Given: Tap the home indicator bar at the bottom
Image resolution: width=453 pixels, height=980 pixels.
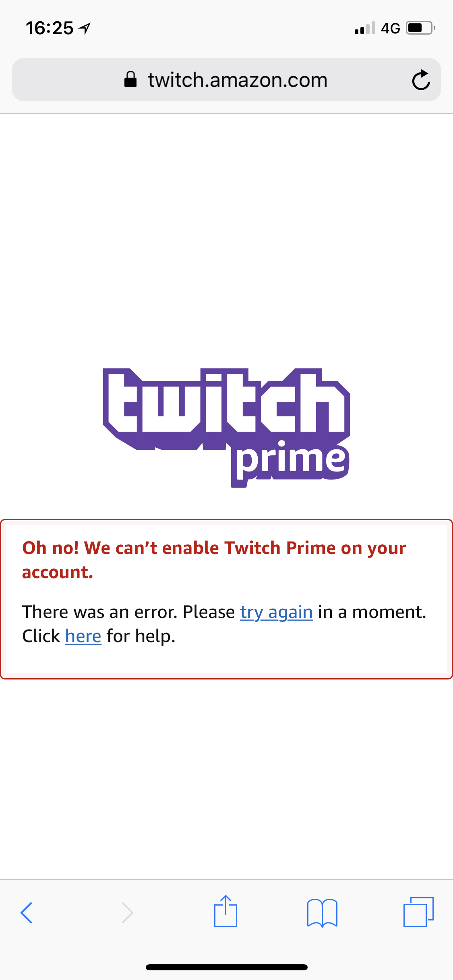Looking at the screenshot, I should point(226,967).
